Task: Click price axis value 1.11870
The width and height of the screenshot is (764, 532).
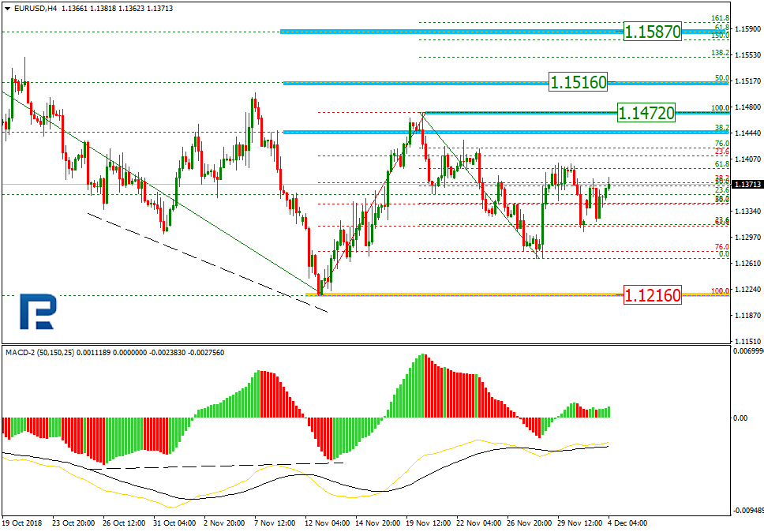Action: tap(748, 316)
